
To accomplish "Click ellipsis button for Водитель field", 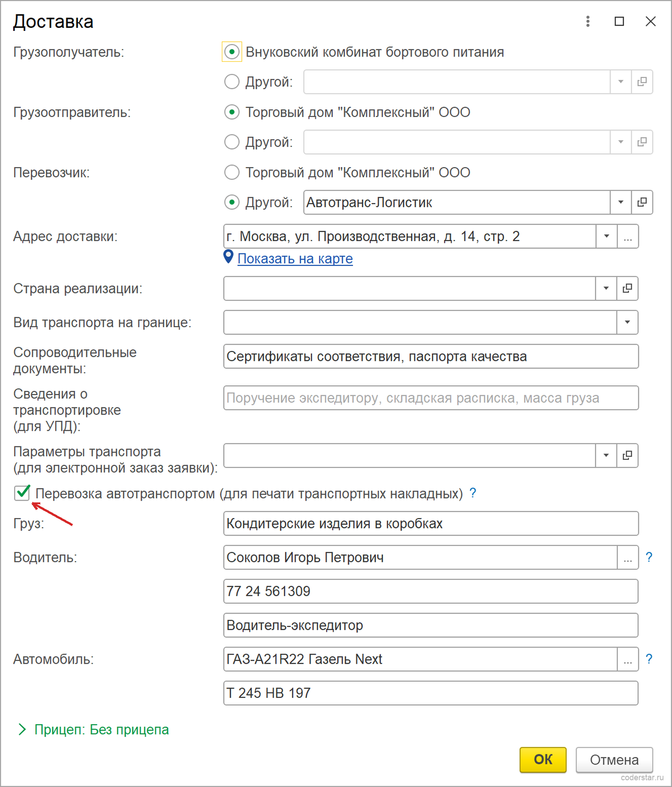I will (x=628, y=558).
